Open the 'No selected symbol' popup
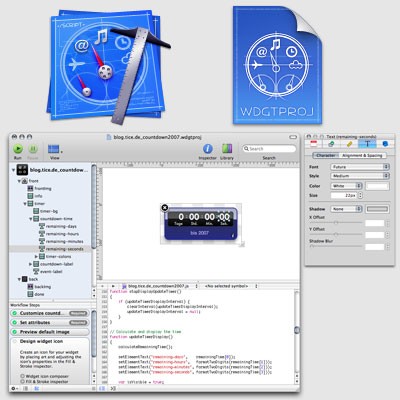 (230, 286)
